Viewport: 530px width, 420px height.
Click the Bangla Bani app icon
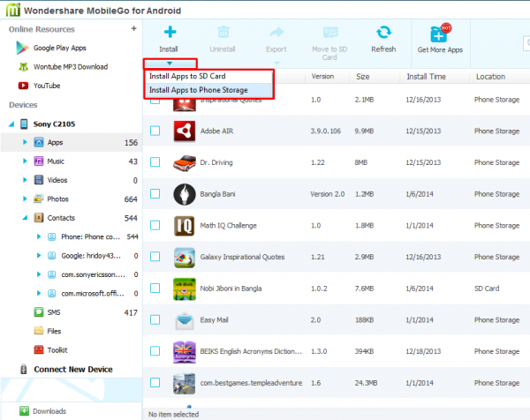click(x=185, y=194)
